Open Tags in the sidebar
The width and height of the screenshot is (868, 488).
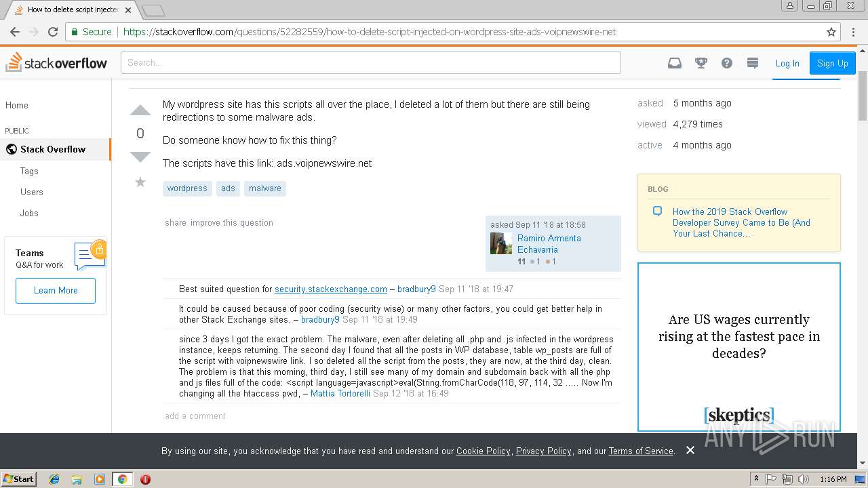click(29, 171)
